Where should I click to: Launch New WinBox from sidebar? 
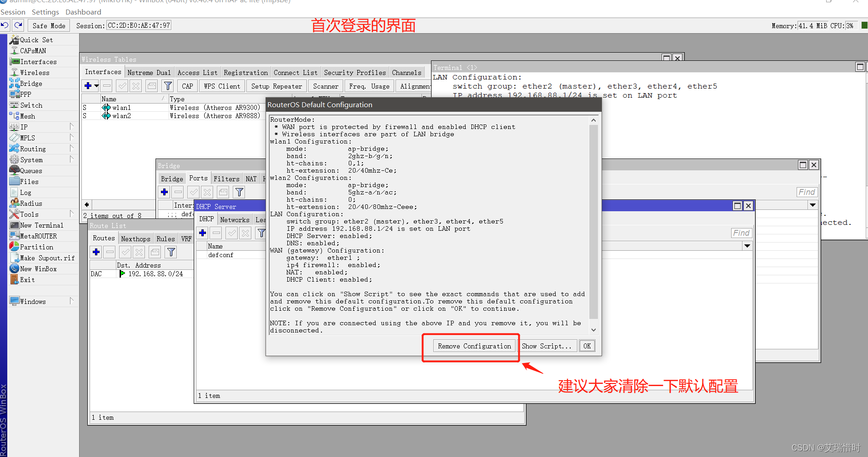[38, 269]
